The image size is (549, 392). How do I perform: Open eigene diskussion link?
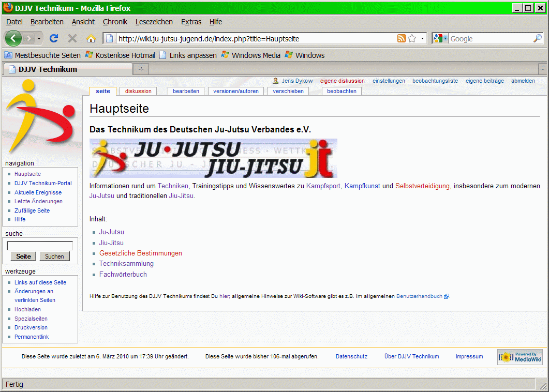pyautogui.click(x=343, y=81)
